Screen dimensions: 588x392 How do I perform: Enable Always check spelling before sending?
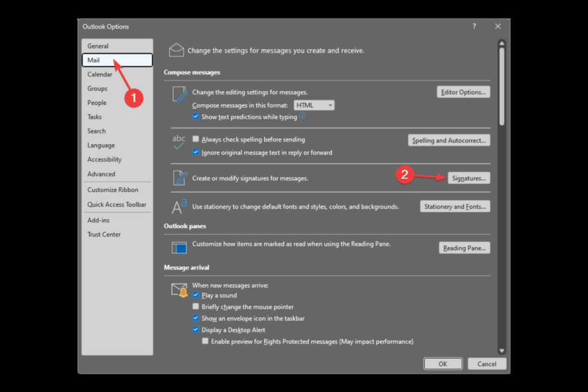coord(196,139)
